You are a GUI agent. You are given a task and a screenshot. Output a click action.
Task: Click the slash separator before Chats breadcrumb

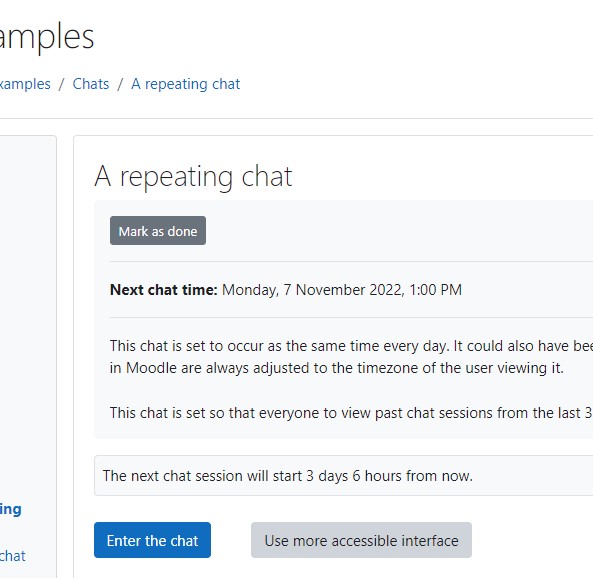coord(61,84)
